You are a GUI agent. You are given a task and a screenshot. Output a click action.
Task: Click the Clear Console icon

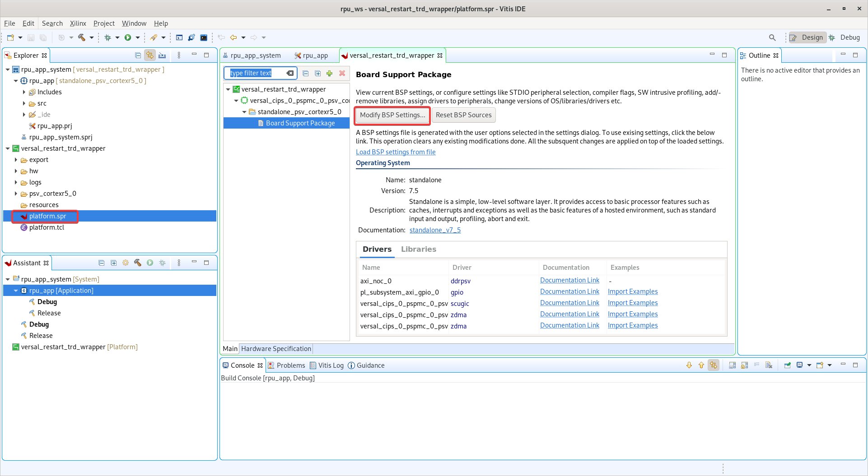click(769, 365)
